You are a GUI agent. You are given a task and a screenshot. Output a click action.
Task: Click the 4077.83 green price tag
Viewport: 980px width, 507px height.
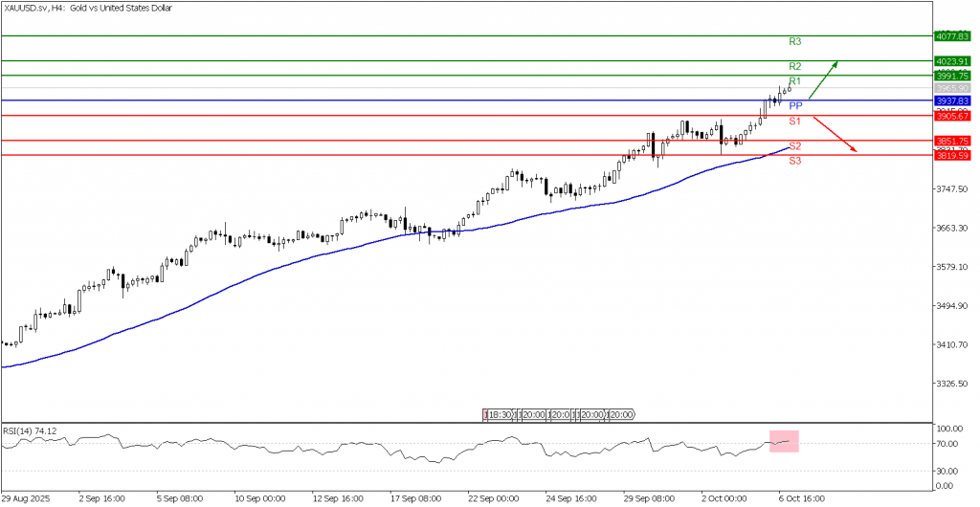[954, 36]
